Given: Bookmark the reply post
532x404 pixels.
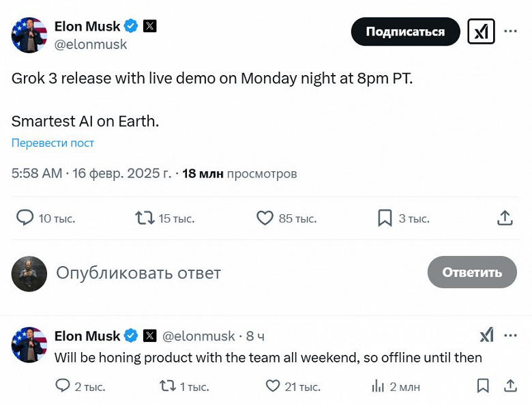Looking at the screenshot, I should [x=483, y=386].
